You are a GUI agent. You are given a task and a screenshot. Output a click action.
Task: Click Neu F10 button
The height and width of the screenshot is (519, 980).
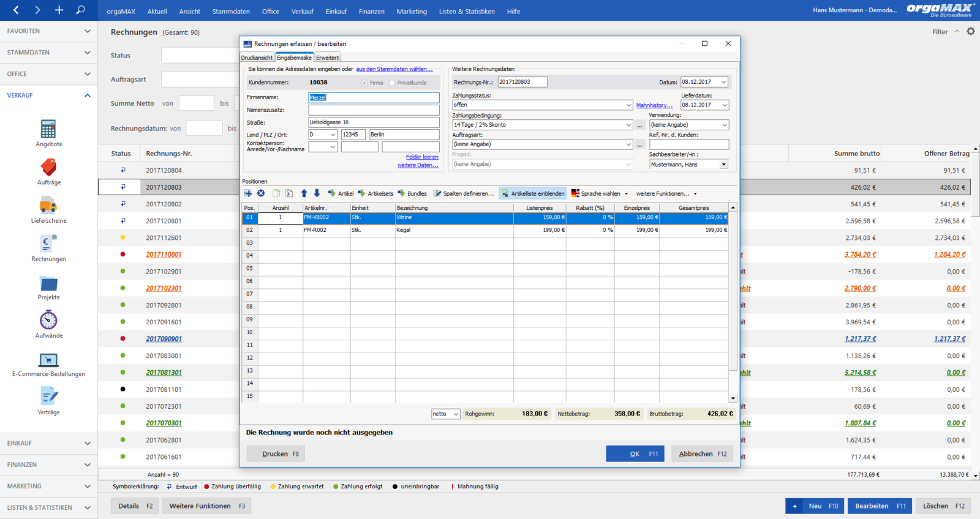815,506
